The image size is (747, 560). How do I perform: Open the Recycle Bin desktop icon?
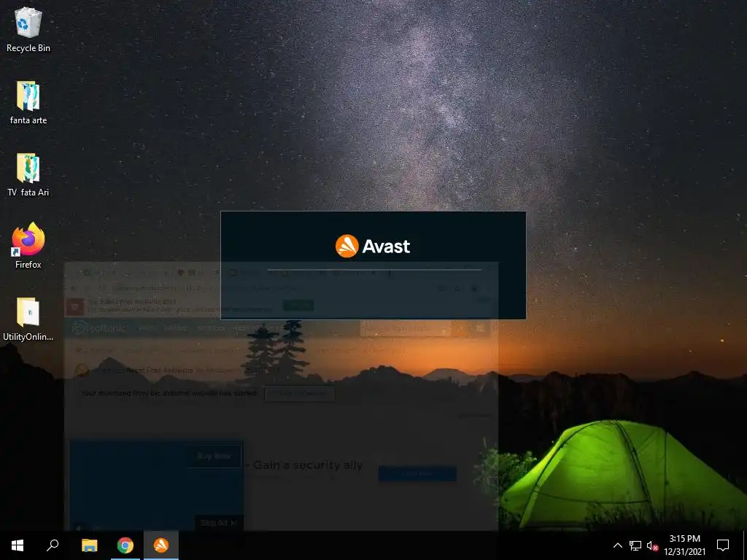pos(28,29)
